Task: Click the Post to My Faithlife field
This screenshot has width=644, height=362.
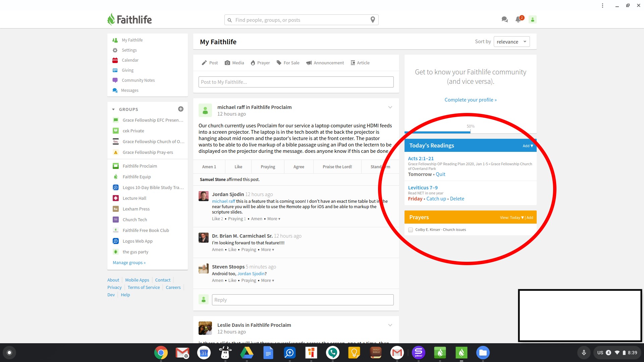Action: (296, 82)
